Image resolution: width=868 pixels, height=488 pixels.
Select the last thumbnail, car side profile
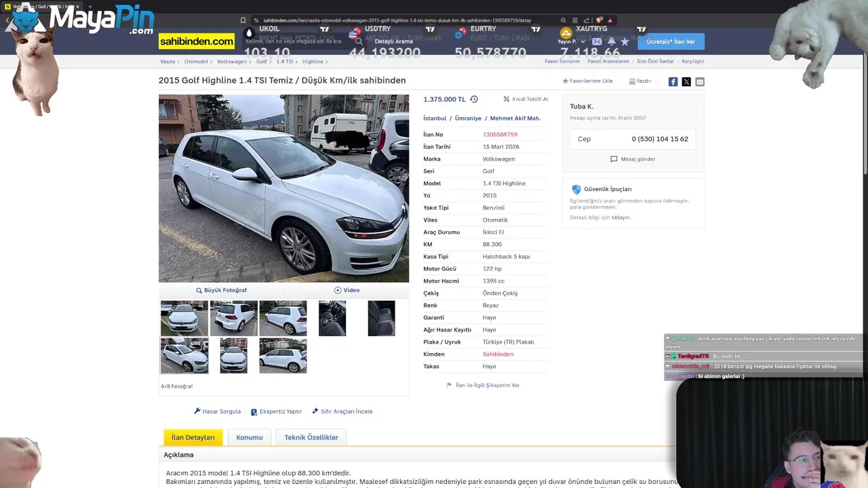click(283, 355)
